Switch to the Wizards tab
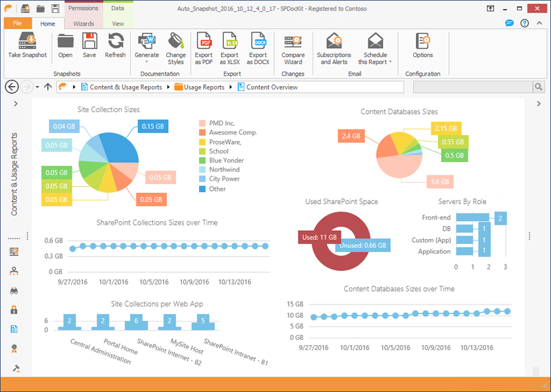The image size is (551, 392). [83, 23]
